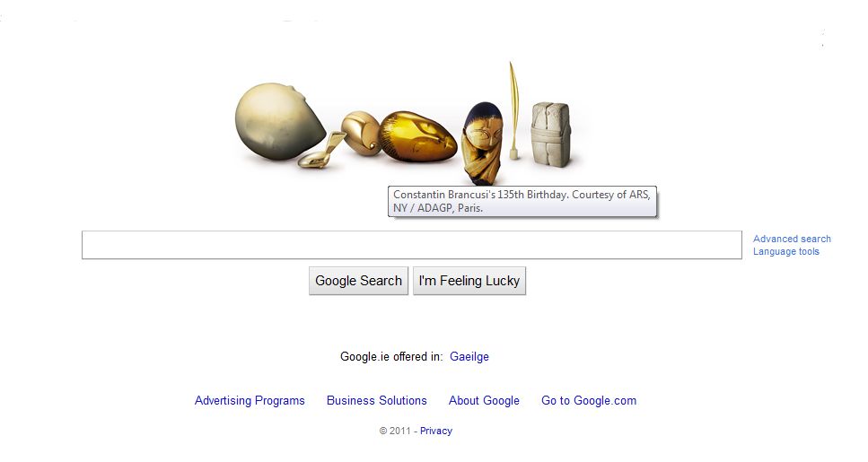Open the Privacy link in footer
Screen dimensions: 868x462
(x=436, y=431)
